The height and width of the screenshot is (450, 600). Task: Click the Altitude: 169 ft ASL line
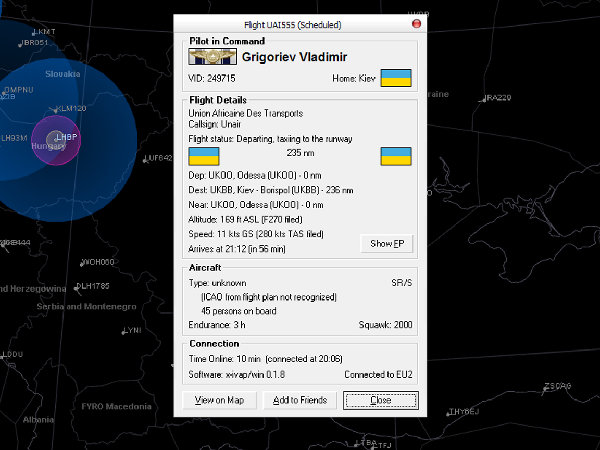245,219
